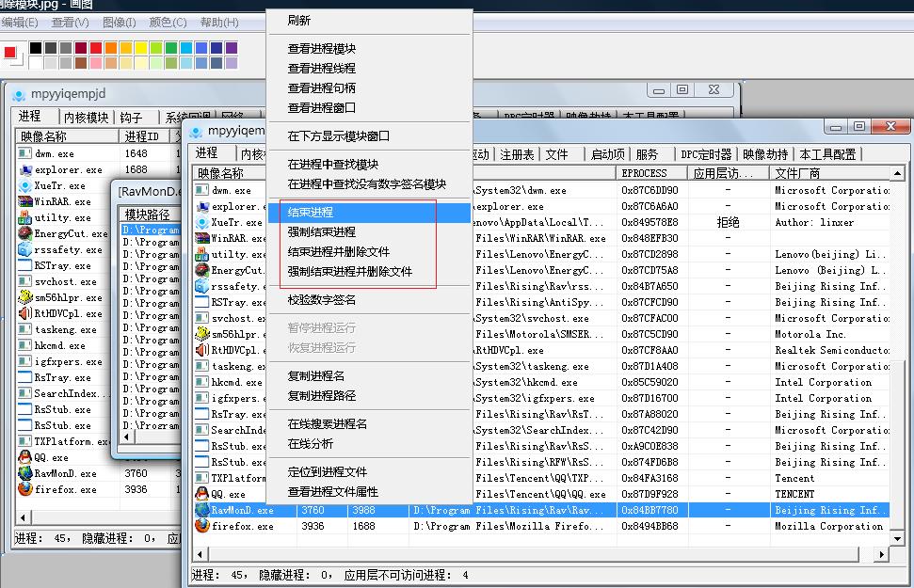This screenshot has width=914, height=588.
Task: Open Paint 帮助(H) menu
Action: 219,23
